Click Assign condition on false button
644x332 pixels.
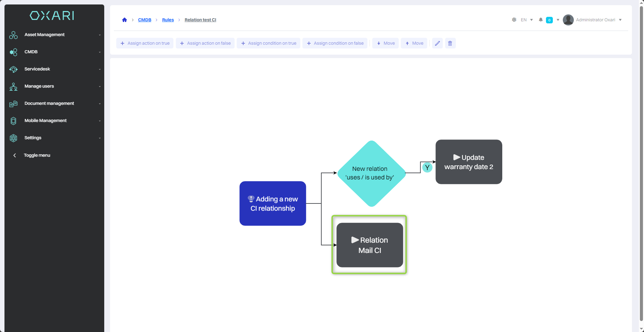pos(335,43)
